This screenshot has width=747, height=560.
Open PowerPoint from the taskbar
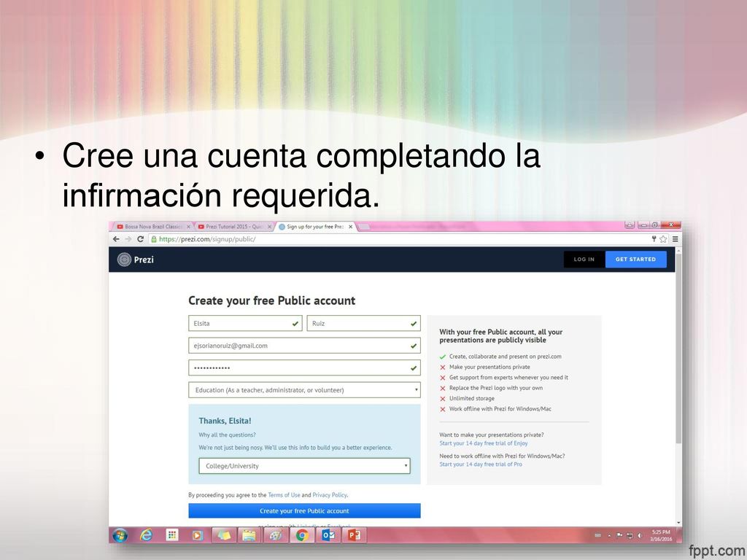click(x=354, y=535)
